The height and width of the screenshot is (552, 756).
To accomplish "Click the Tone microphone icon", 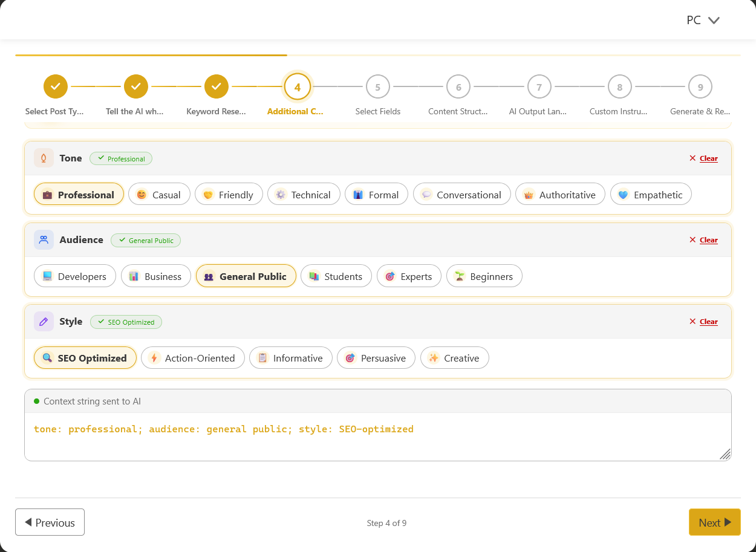I will click(42, 158).
